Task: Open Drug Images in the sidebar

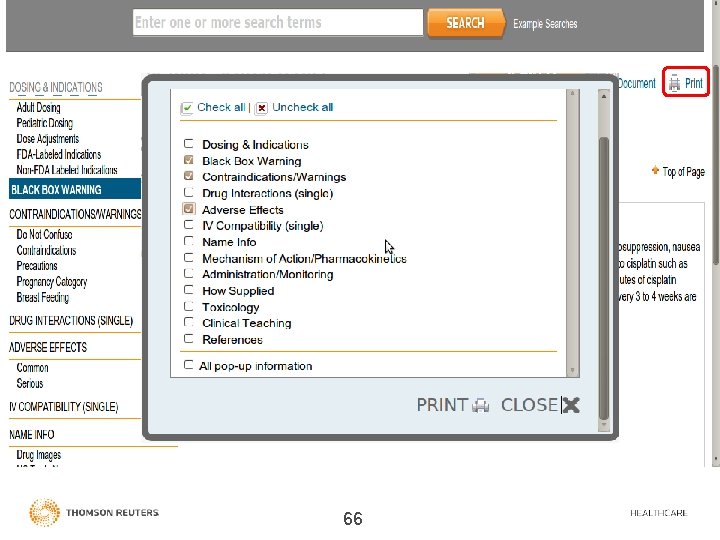Action: (39, 455)
